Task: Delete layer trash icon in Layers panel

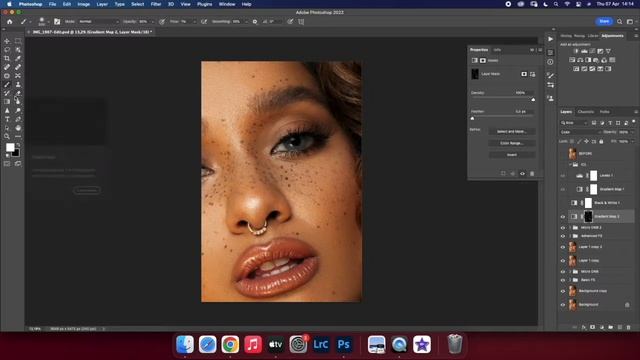Action: tap(629, 327)
